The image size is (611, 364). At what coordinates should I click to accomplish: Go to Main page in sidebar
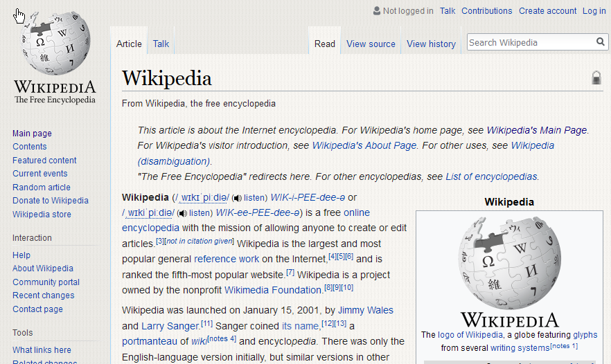click(32, 134)
